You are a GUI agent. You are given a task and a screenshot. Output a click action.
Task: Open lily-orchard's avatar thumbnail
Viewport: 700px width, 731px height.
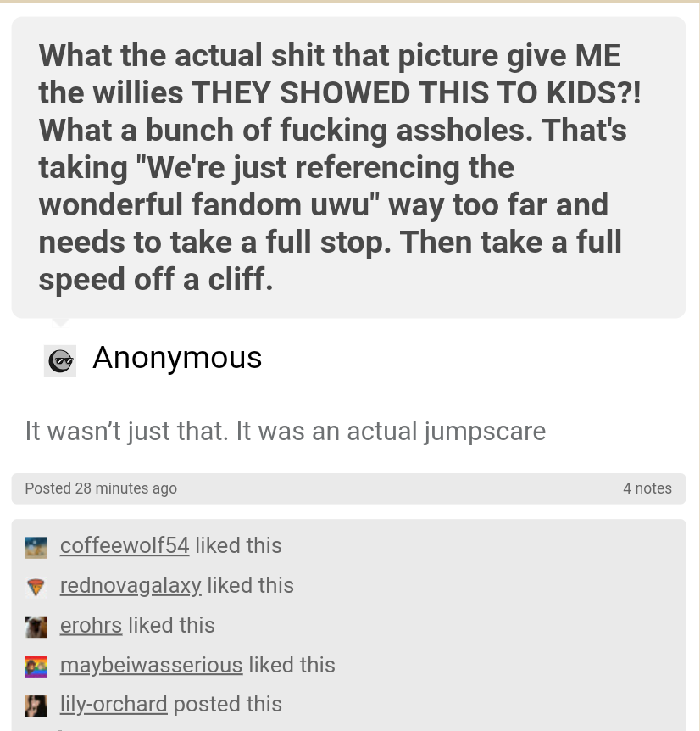tap(36, 706)
